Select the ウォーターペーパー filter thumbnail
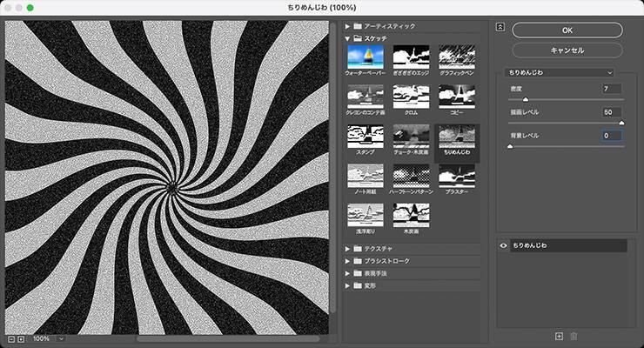 click(365, 58)
